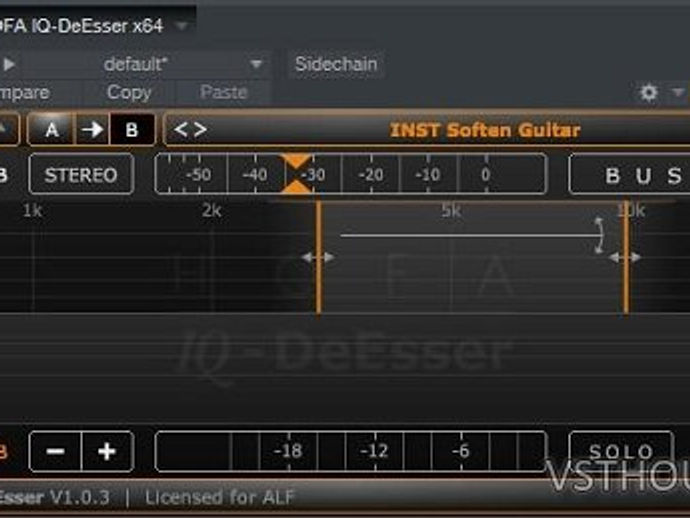Click the Sidechain button
The height and width of the screenshot is (518, 690).
[x=336, y=64]
